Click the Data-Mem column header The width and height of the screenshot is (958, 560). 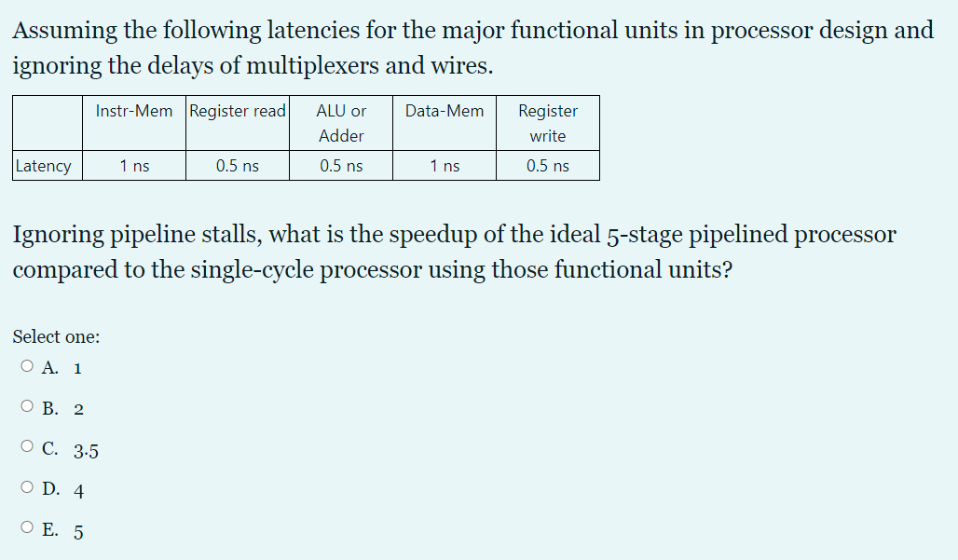click(x=444, y=111)
